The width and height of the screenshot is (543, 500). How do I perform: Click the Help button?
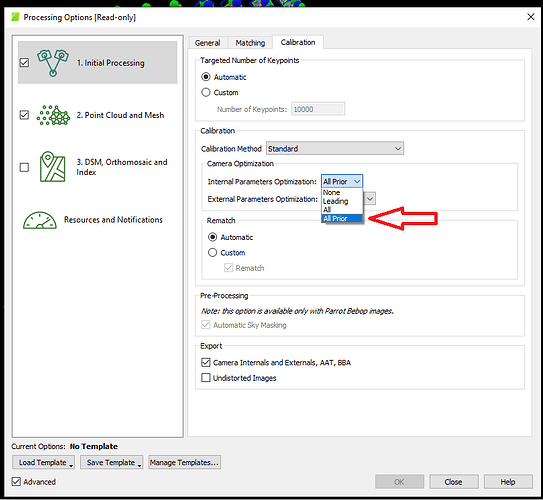coord(508,482)
